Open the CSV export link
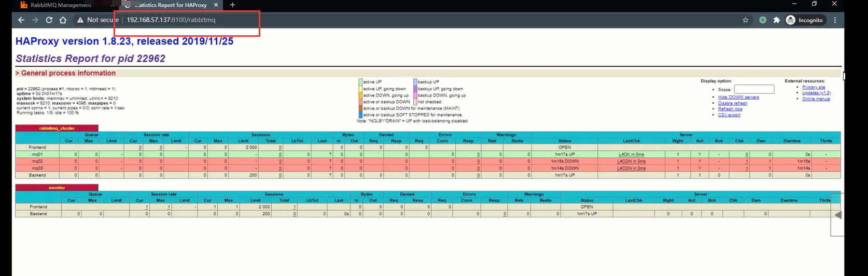This screenshot has height=276, width=868. point(729,115)
